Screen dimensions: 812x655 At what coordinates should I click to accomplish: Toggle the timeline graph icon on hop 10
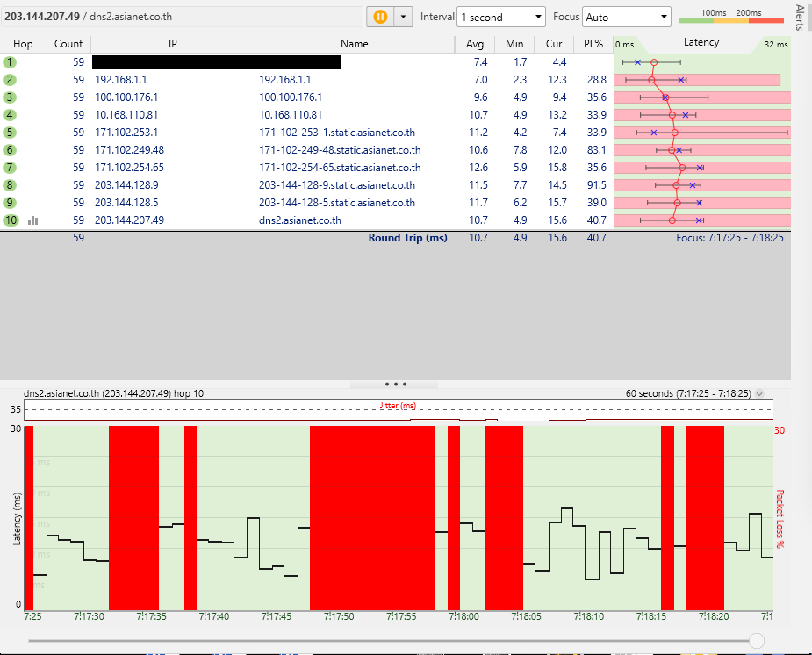coord(32,220)
